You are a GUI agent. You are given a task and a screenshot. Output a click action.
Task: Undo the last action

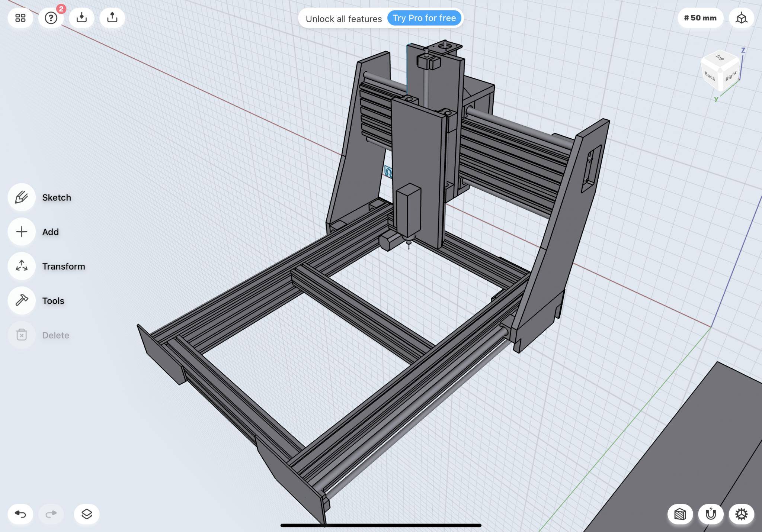pyautogui.click(x=20, y=514)
